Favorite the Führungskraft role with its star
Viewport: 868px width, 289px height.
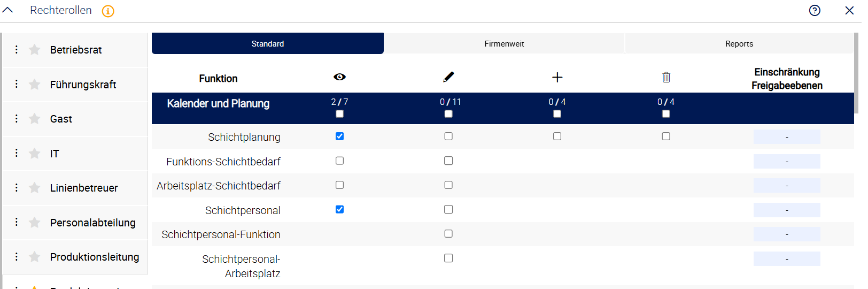(x=35, y=85)
